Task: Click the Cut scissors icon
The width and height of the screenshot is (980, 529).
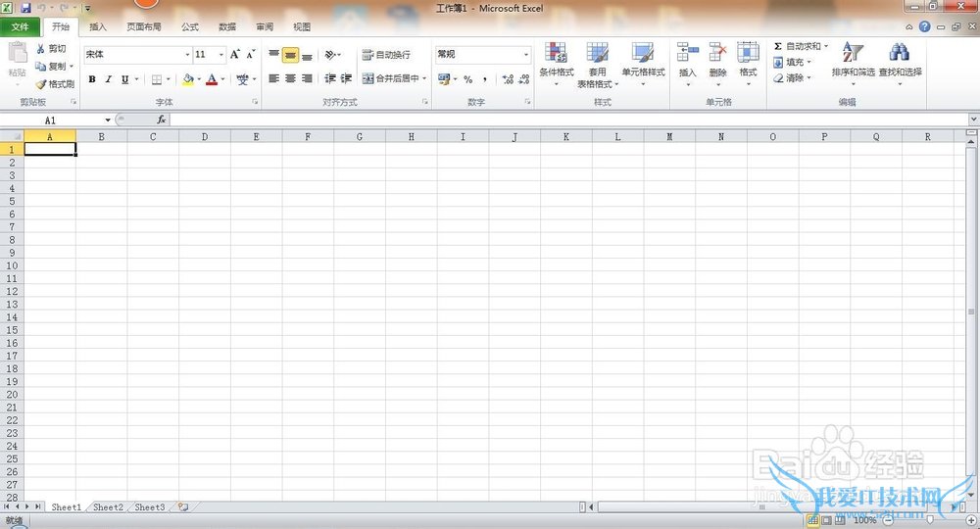Action: coord(40,49)
